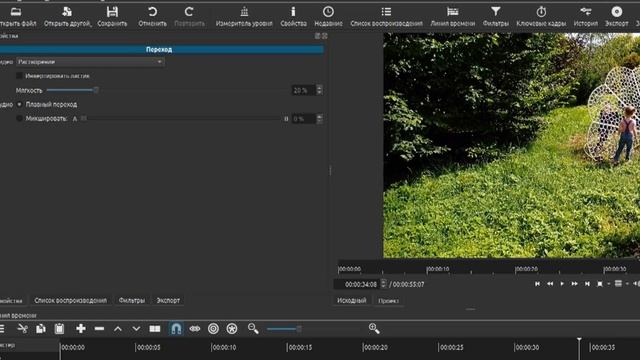Image resolution: width=640 pixels, height=360 pixels.
Task: Switch to 'Проект' player tab
Action: click(388, 301)
